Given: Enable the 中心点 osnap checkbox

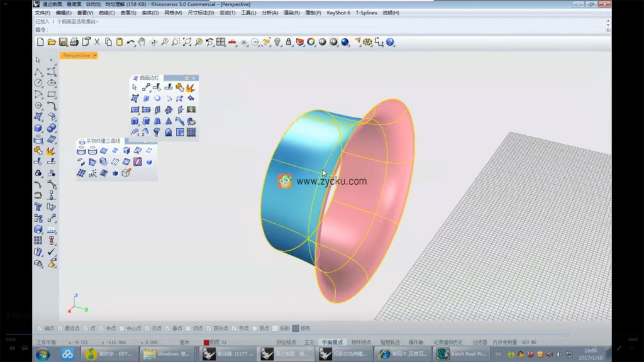Looking at the screenshot, I should (122, 328).
